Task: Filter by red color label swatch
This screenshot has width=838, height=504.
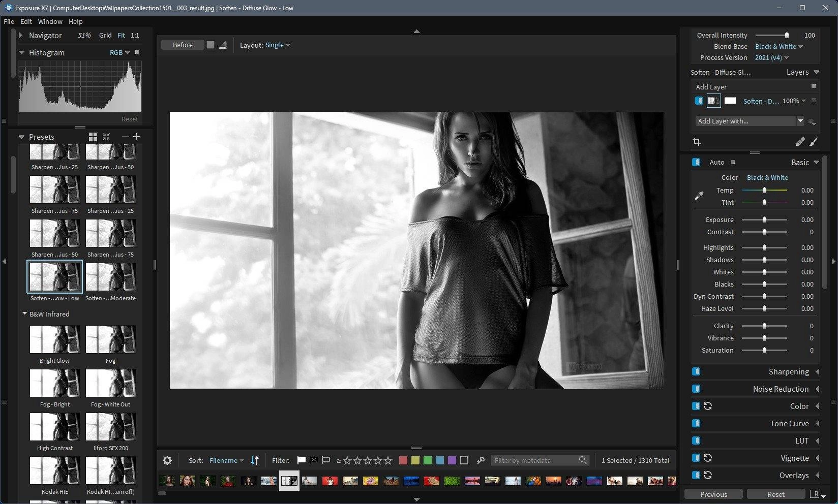Action: pos(403,460)
